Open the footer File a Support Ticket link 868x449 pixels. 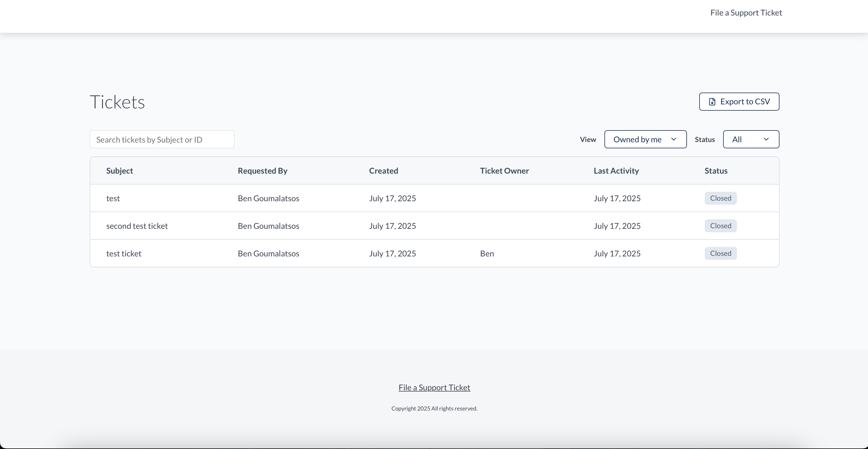pos(434,388)
